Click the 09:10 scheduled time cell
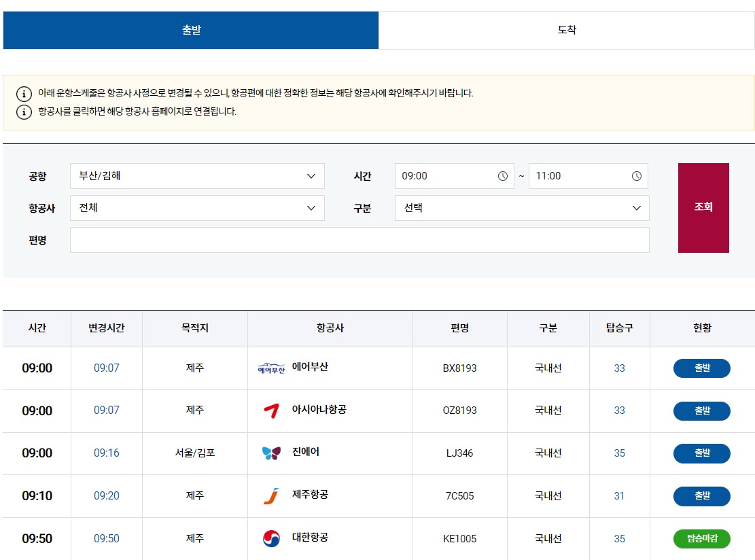The width and height of the screenshot is (755, 560). click(x=37, y=496)
